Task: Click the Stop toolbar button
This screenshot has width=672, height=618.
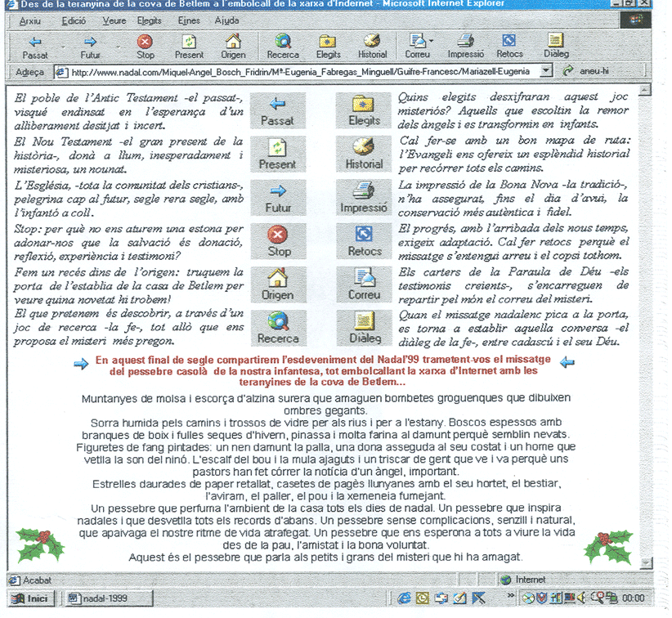Action: (146, 47)
